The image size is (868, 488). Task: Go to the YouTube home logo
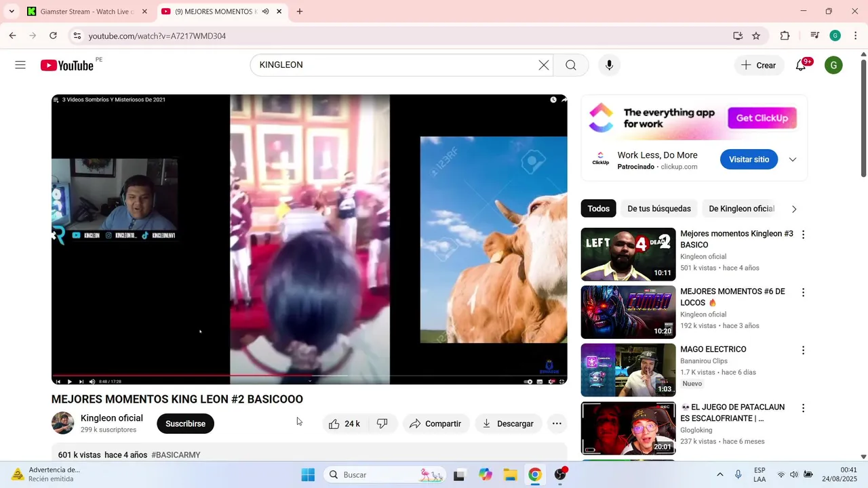pos(66,65)
